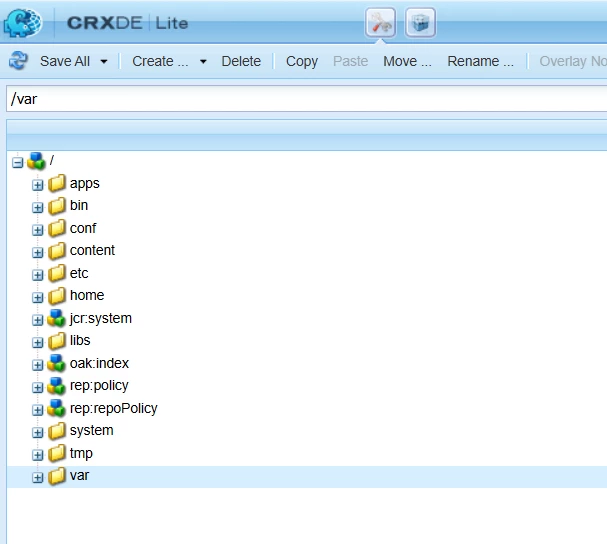The image size is (607, 544).
Task: Click the tmp folder icon
Action: 57,453
